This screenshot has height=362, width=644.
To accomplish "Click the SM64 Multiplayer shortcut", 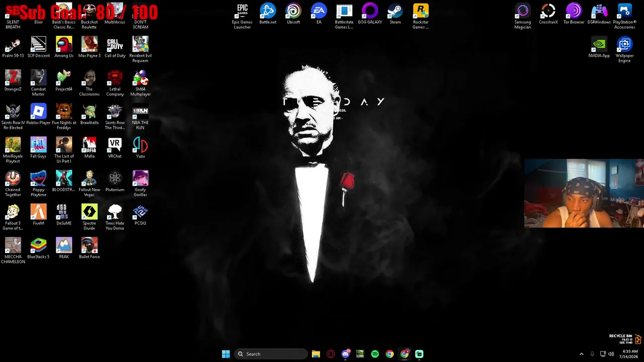I will 140,83.
